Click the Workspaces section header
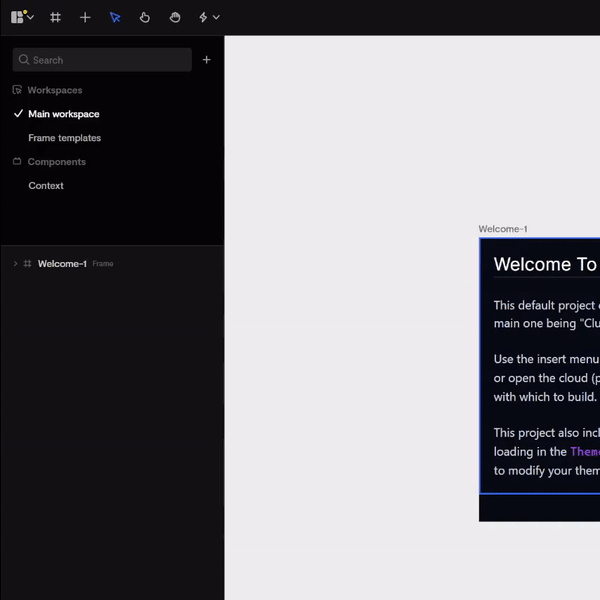The width and height of the screenshot is (600, 600). click(55, 90)
